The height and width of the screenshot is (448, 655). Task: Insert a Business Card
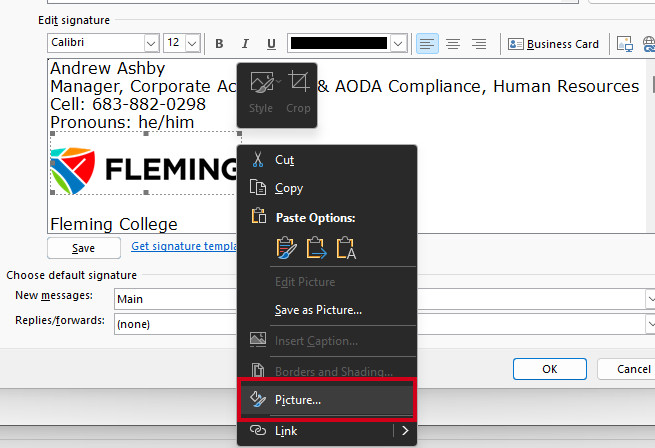click(553, 44)
